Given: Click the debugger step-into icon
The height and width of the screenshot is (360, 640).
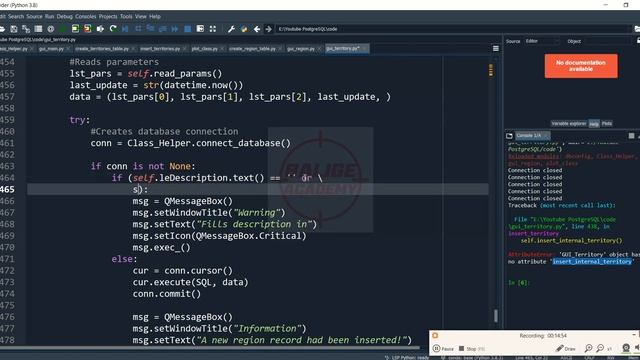Looking at the screenshot, I should [x=150, y=29].
